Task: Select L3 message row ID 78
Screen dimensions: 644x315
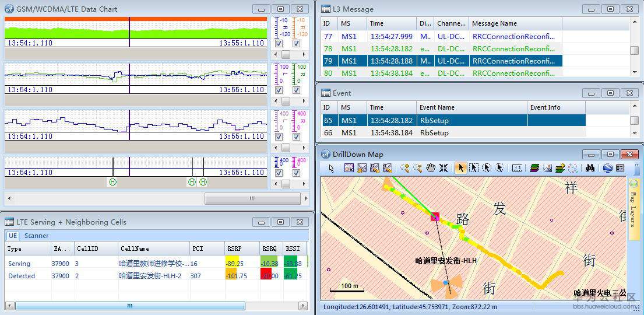Action: [x=442, y=48]
